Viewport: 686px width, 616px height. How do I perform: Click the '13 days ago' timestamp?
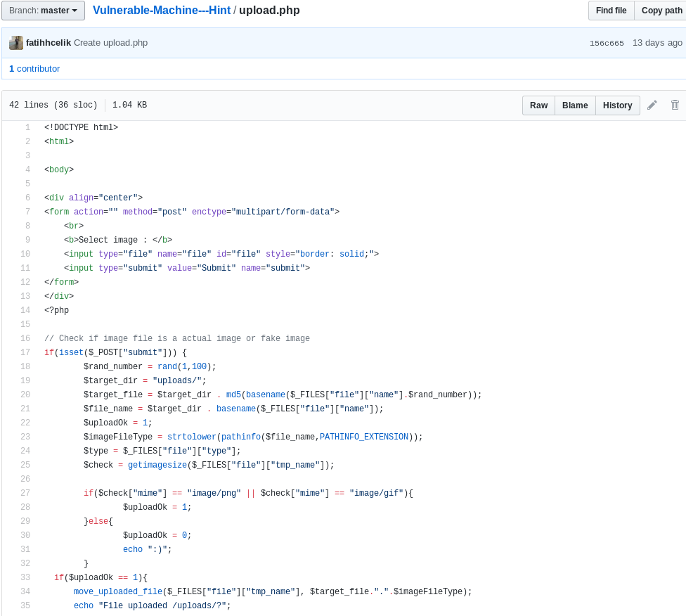[657, 43]
